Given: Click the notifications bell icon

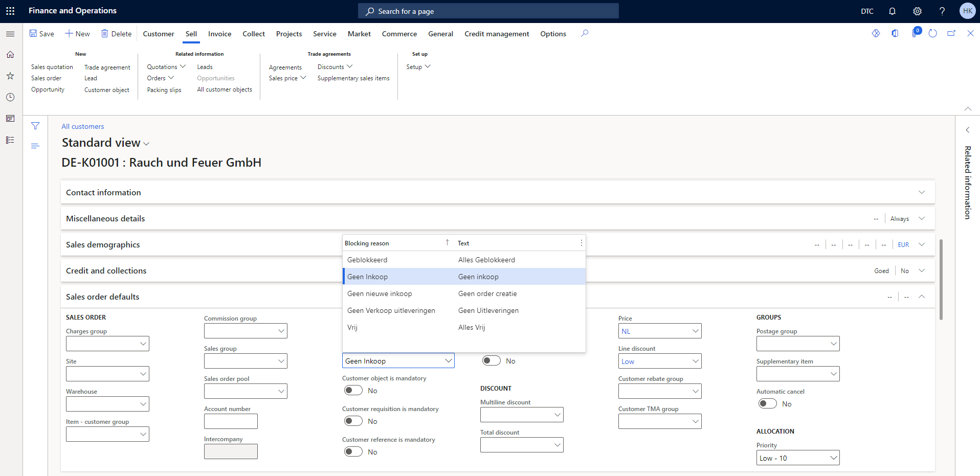Looking at the screenshot, I should click(x=892, y=11).
